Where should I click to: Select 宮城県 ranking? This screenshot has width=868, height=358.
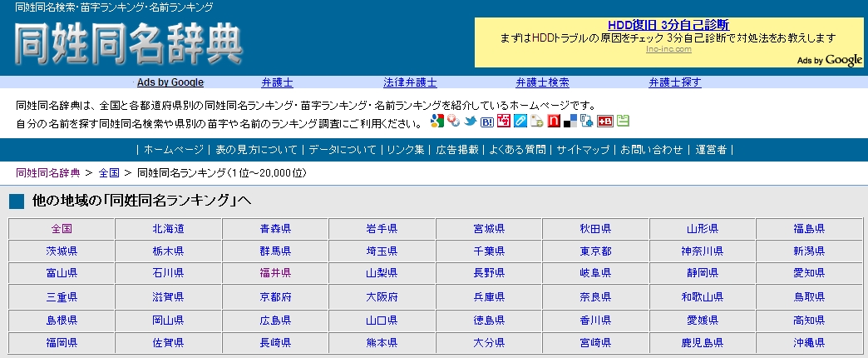[489, 229]
